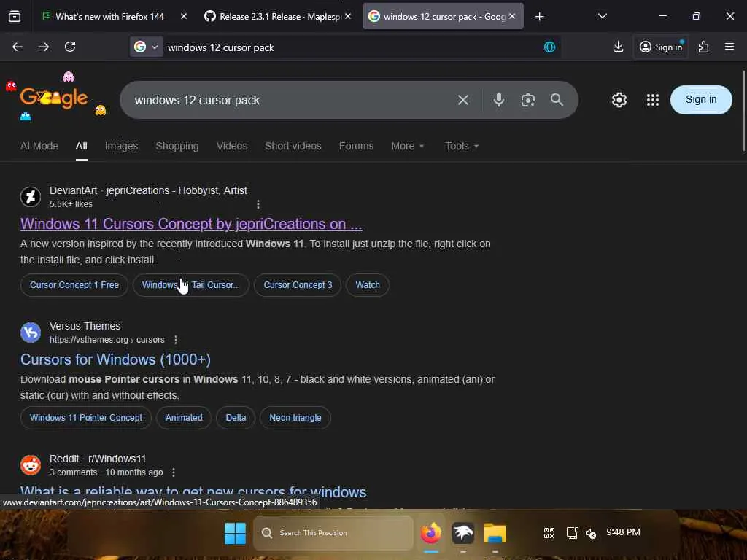Click Cursor Concept 1 Free chip
This screenshot has height=560, width=747.
74,285
